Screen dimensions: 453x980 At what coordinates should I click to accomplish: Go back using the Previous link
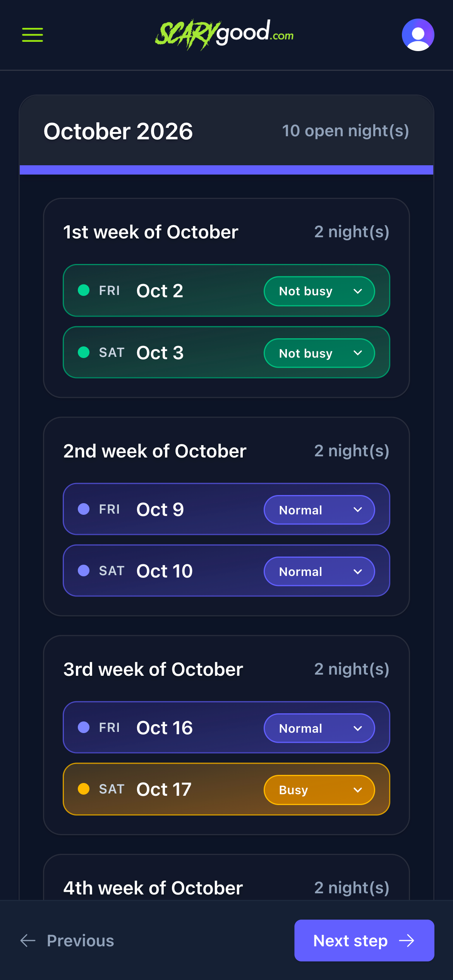[x=80, y=941]
